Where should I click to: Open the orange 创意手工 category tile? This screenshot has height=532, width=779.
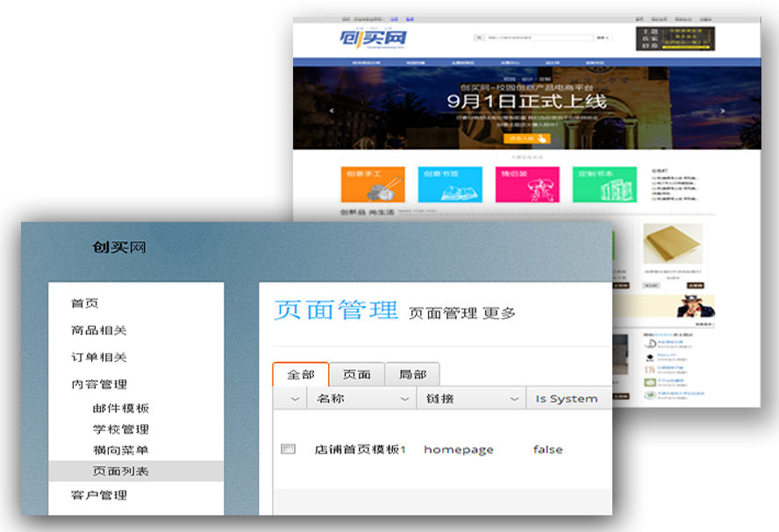(x=373, y=185)
